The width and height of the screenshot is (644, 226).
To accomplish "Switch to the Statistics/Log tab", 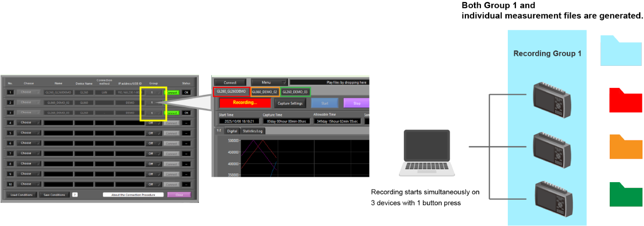I will (x=252, y=131).
